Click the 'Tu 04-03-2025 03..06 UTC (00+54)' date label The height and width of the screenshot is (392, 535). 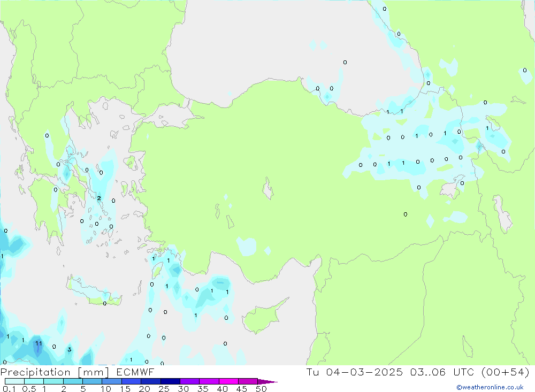coord(418,372)
